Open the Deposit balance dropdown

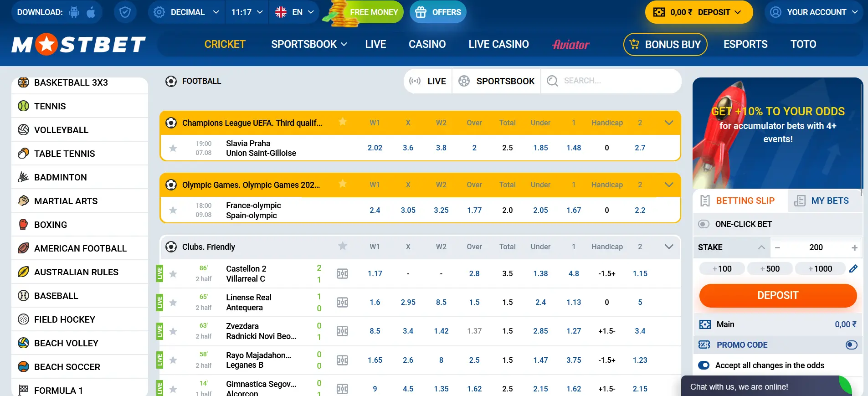(x=699, y=12)
